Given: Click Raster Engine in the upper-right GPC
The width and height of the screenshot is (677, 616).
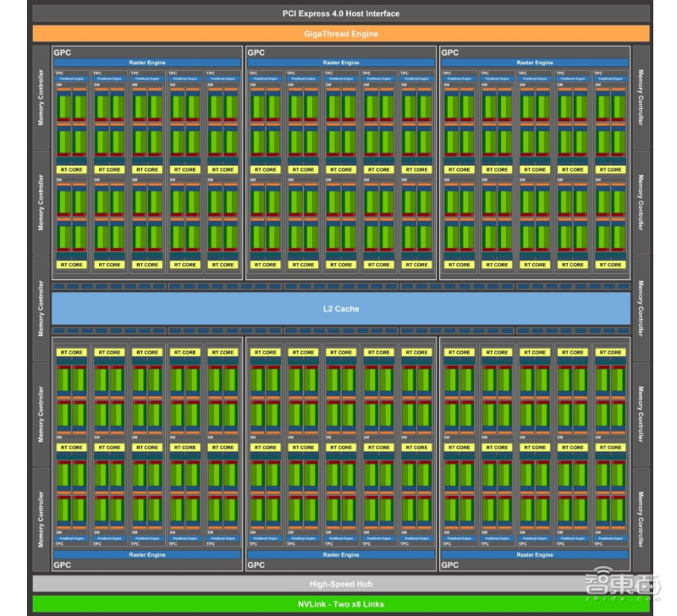Looking at the screenshot, I should 535,63.
